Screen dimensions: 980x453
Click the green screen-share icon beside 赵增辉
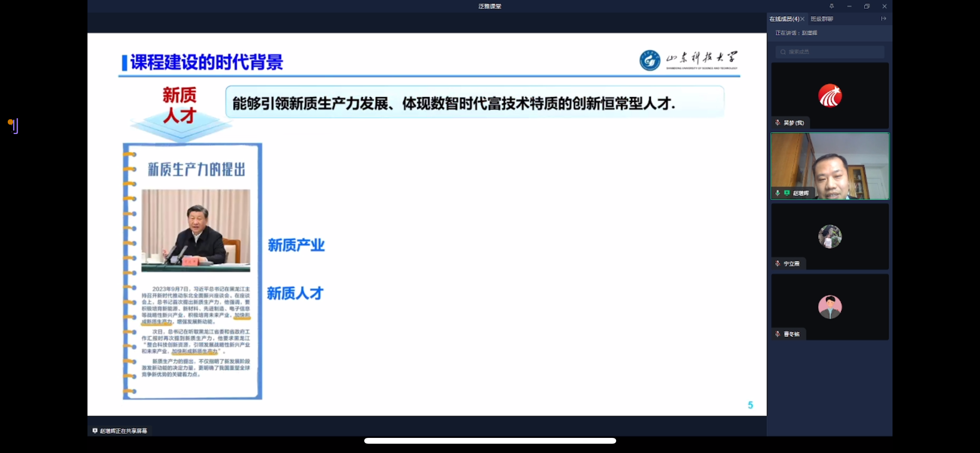(x=787, y=193)
